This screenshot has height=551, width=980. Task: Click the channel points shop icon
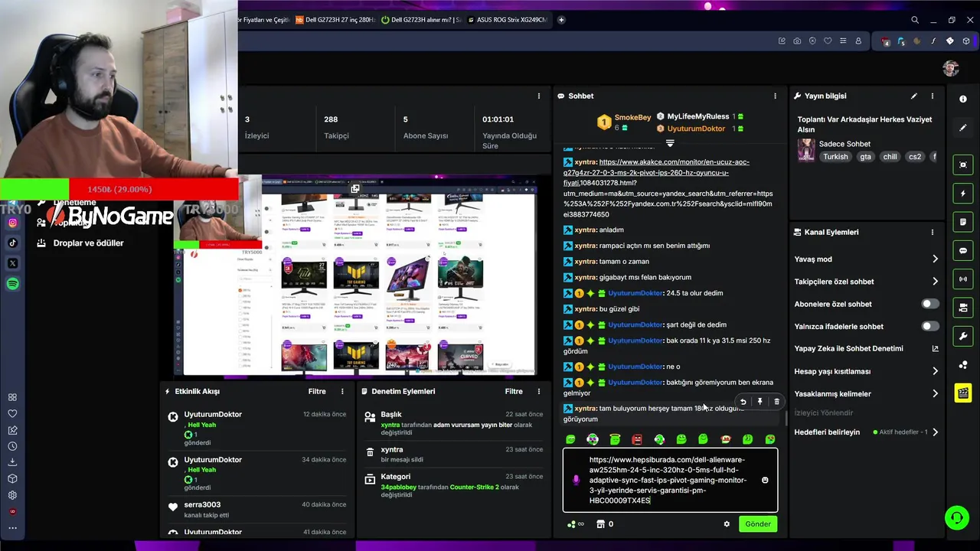point(600,524)
